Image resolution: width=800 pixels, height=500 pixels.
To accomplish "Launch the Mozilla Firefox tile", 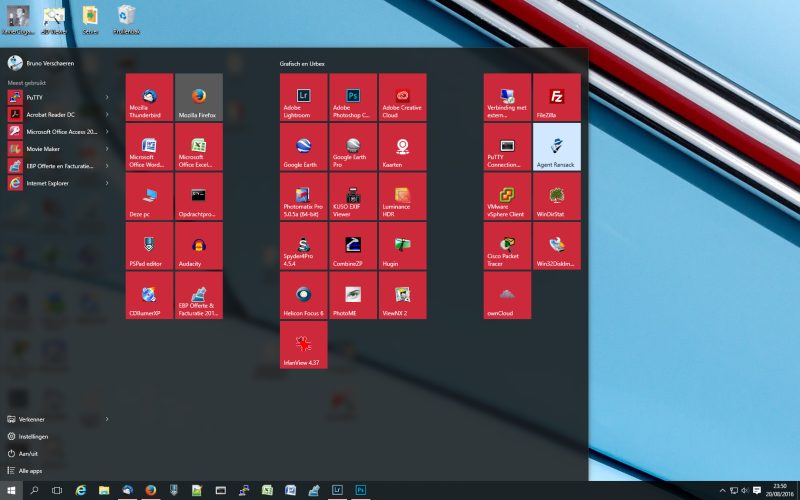I will (x=199, y=97).
